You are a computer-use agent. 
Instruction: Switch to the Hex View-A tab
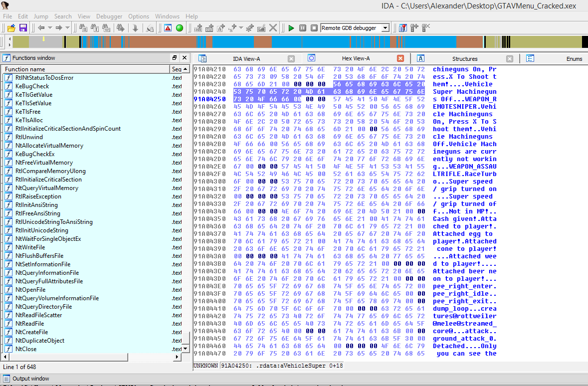point(356,58)
